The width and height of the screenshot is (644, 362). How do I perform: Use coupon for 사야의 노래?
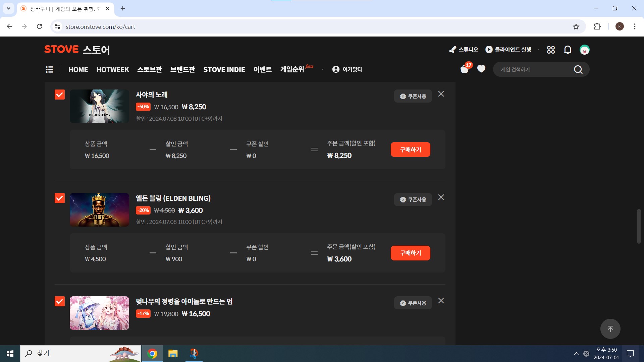(413, 96)
